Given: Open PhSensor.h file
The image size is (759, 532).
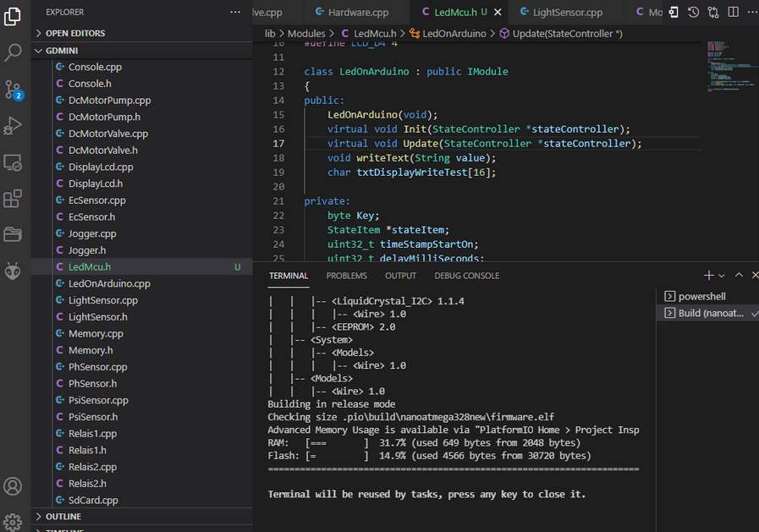Looking at the screenshot, I should (142, 383).
